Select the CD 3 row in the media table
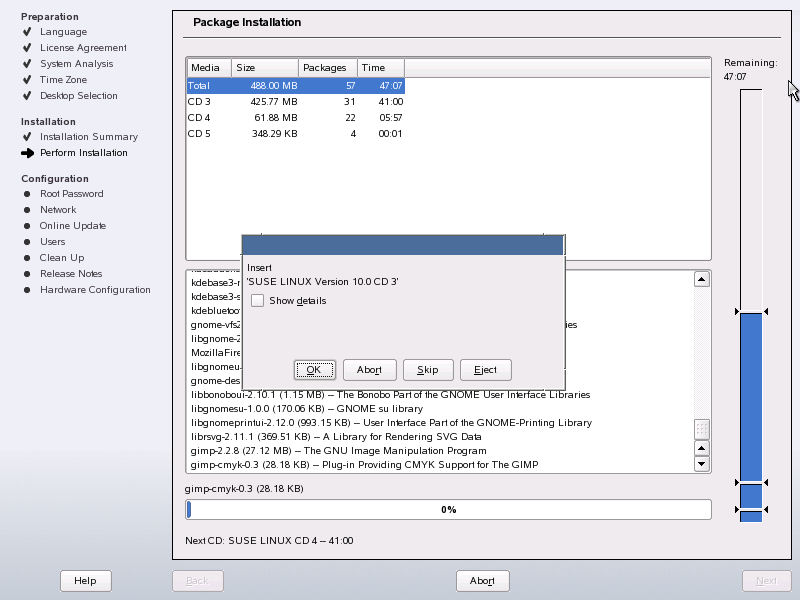Screen dimensions: 800x600 pos(296,102)
